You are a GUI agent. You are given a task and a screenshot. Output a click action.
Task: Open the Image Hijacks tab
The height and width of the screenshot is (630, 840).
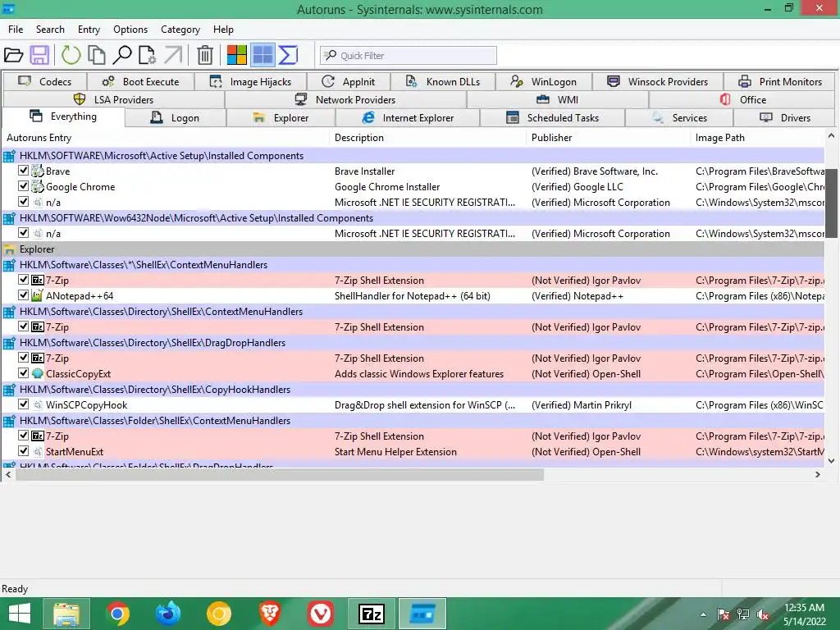251,82
